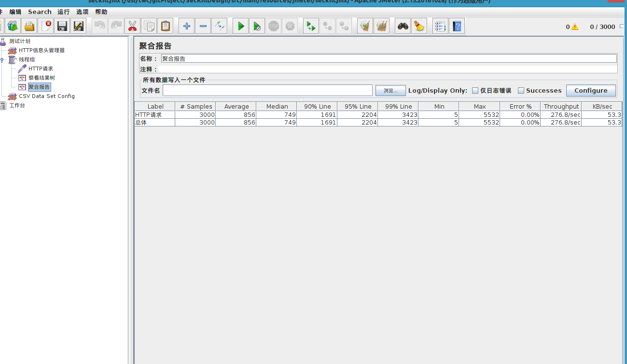Save the test plan with disk icon

click(62, 26)
